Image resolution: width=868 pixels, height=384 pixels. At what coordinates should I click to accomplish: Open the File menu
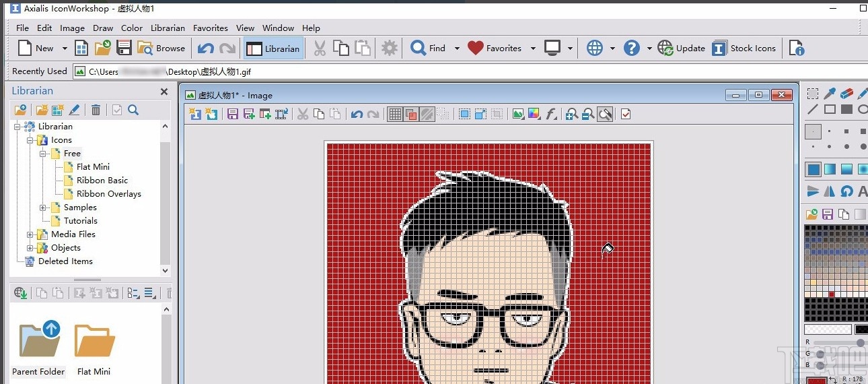pyautogui.click(x=22, y=28)
